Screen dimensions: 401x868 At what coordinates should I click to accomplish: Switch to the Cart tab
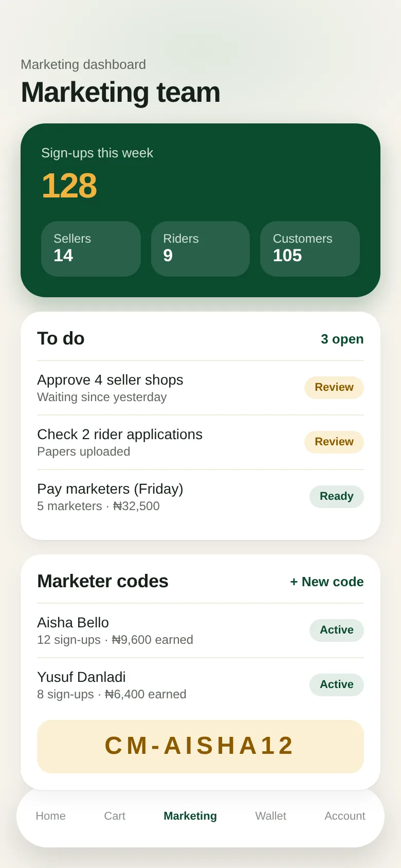[115, 816]
